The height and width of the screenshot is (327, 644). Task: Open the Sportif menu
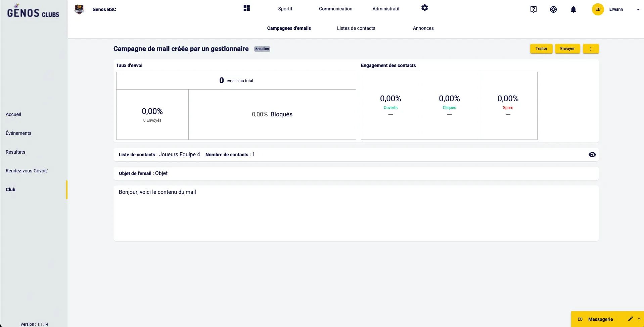click(285, 9)
